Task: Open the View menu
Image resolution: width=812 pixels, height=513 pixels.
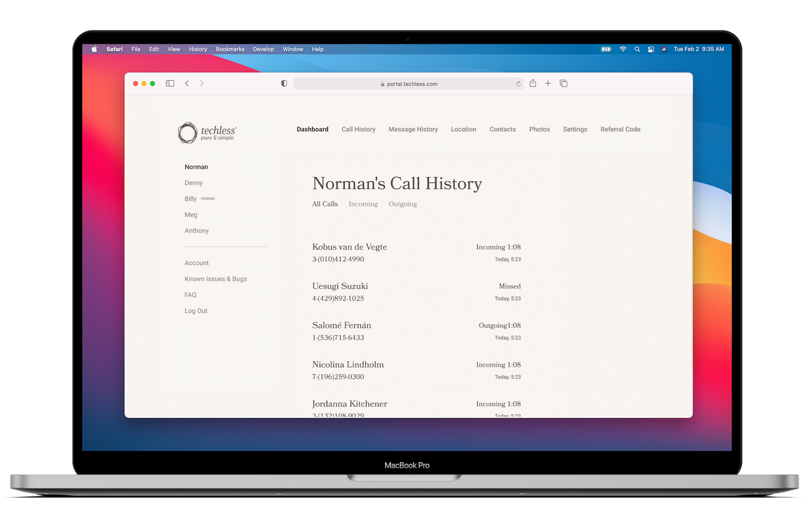Action: [x=174, y=49]
